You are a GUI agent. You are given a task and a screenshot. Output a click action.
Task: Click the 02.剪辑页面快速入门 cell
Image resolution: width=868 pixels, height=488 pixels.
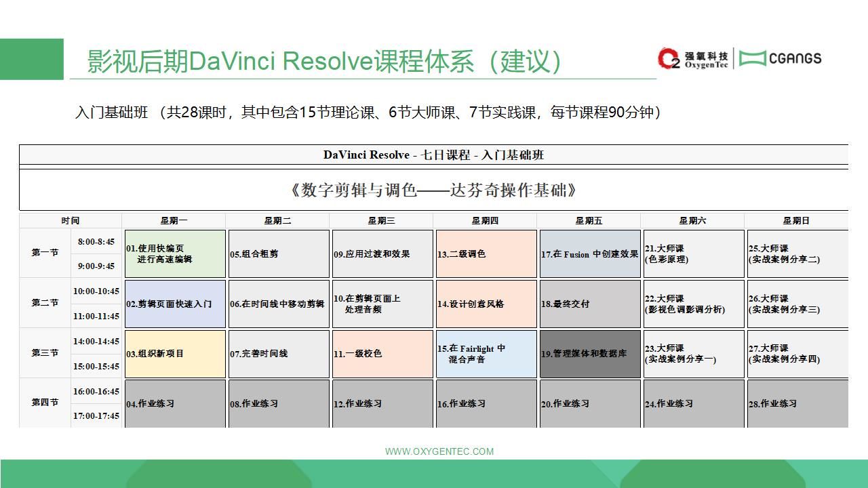coord(175,304)
